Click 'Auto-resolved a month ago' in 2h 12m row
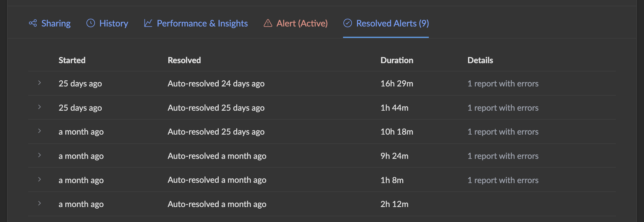644x222 pixels. pos(217,204)
